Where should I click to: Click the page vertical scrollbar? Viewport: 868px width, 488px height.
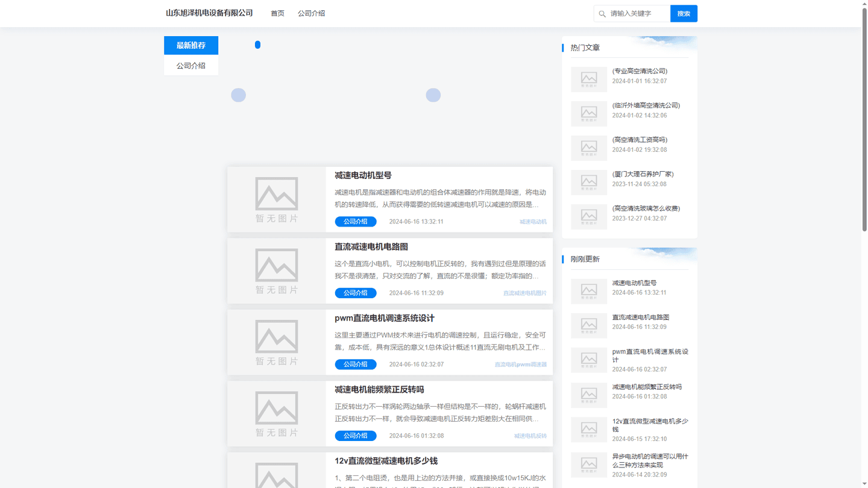pos(864,120)
